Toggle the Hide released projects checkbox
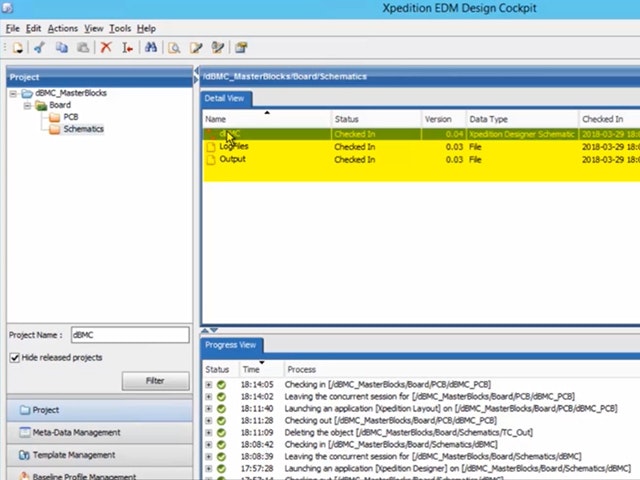The height and width of the screenshot is (480, 640). 15,358
